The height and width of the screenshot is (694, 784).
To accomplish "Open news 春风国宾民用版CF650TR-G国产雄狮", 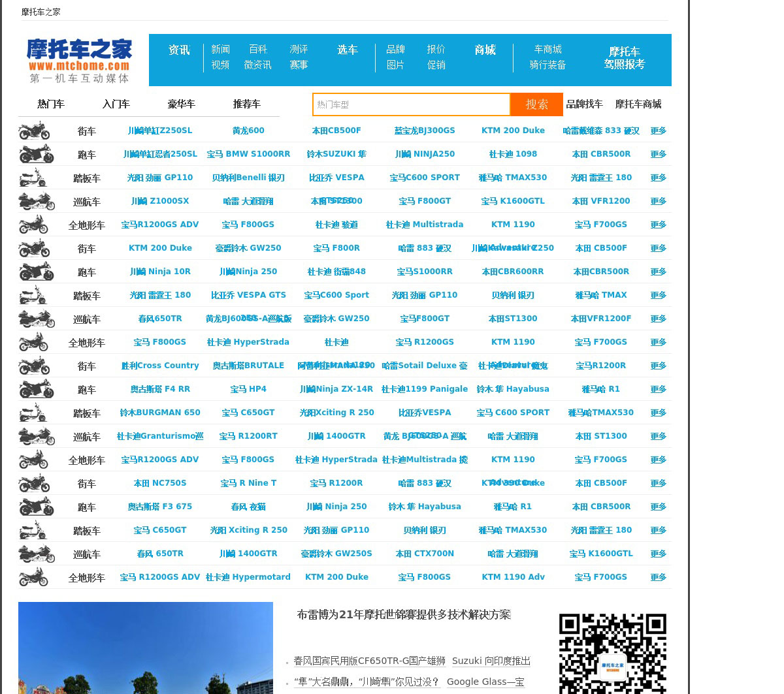I will pyautogui.click(x=370, y=661).
